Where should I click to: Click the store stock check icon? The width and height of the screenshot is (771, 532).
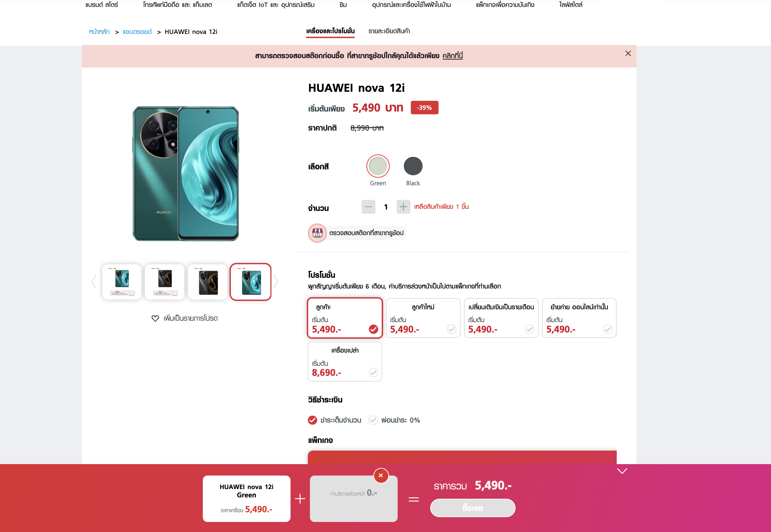317,233
